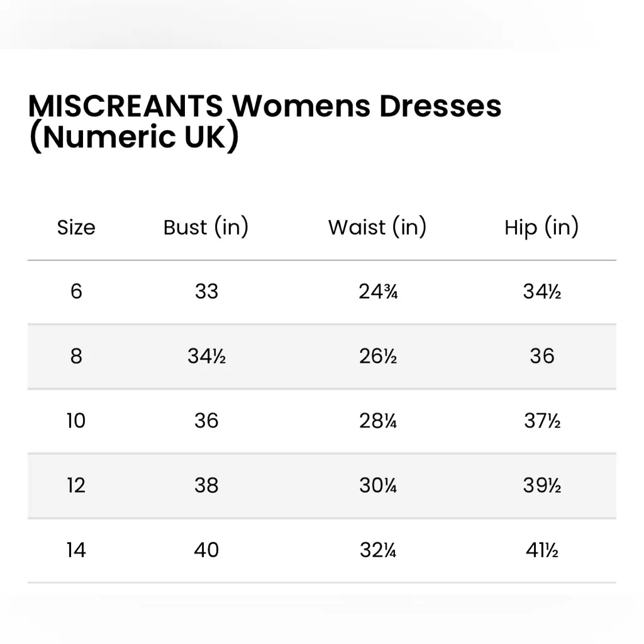
Task: Select size 12 in the Size column
Action: click(x=76, y=486)
